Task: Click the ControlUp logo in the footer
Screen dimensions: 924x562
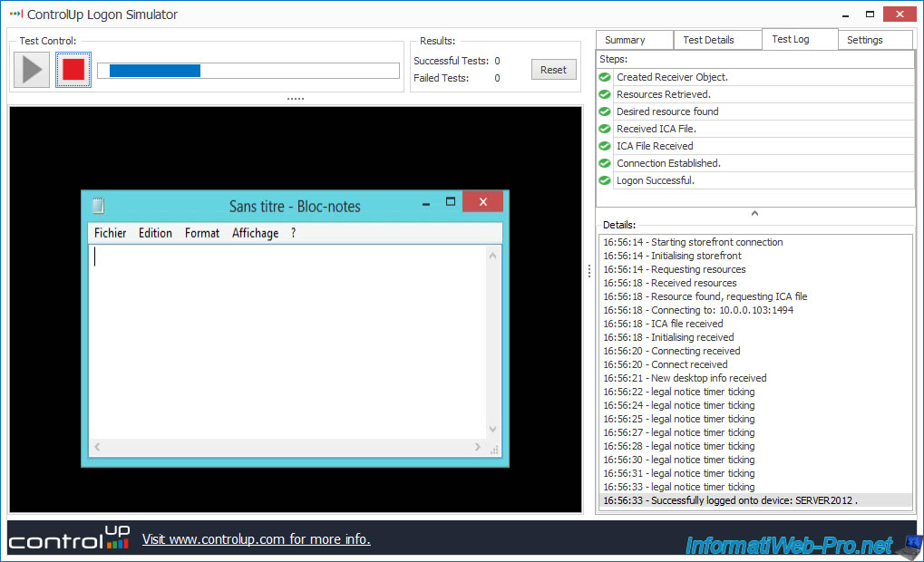Action: pyautogui.click(x=69, y=538)
